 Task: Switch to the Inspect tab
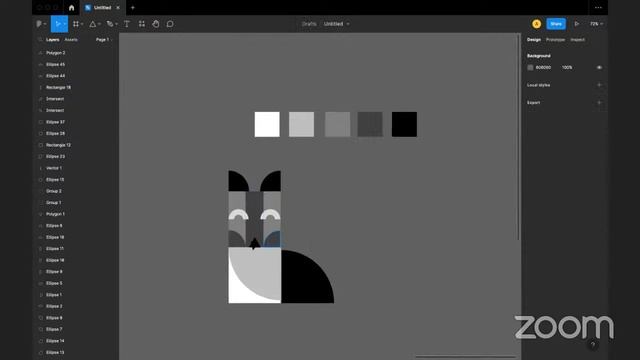tap(578, 40)
